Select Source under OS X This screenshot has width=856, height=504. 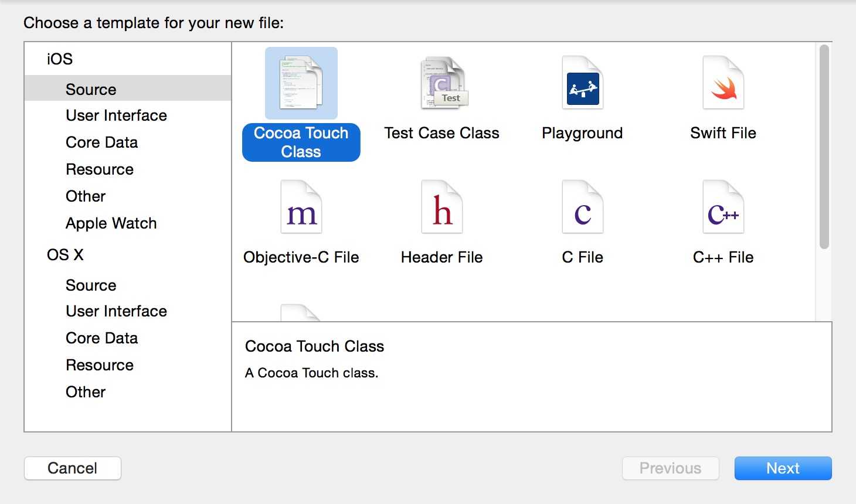pyautogui.click(x=91, y=285)
